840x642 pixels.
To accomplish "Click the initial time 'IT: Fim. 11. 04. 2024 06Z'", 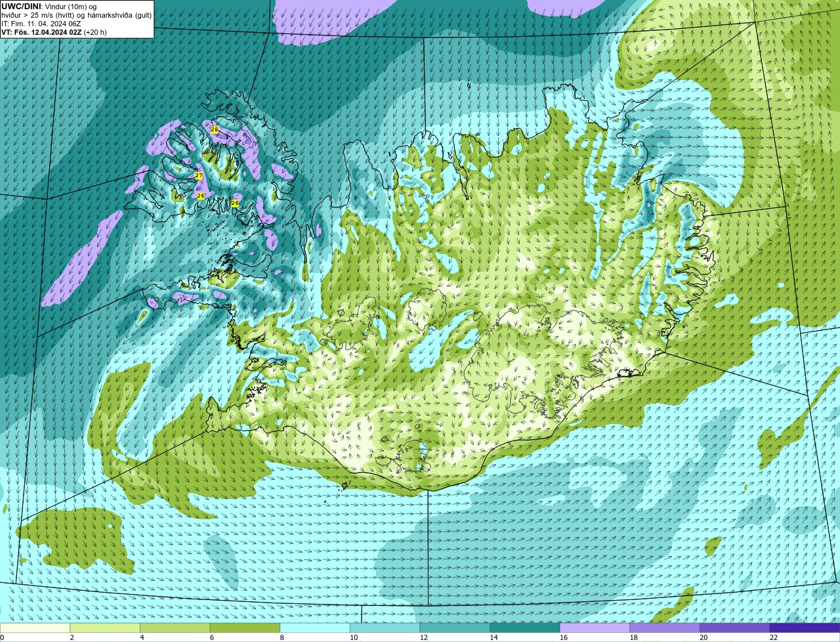I will [41, 24].
